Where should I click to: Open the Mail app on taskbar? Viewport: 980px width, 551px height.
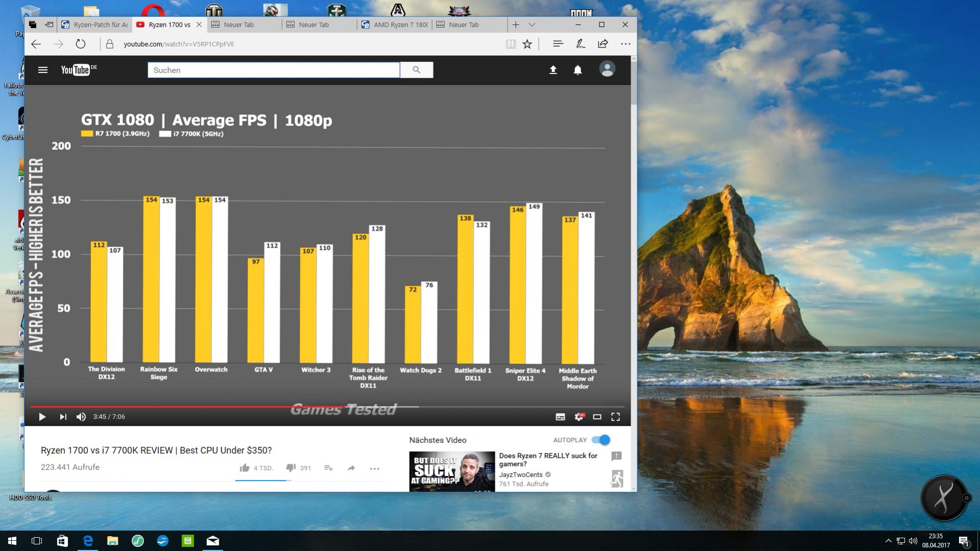[x=213, y=541]
